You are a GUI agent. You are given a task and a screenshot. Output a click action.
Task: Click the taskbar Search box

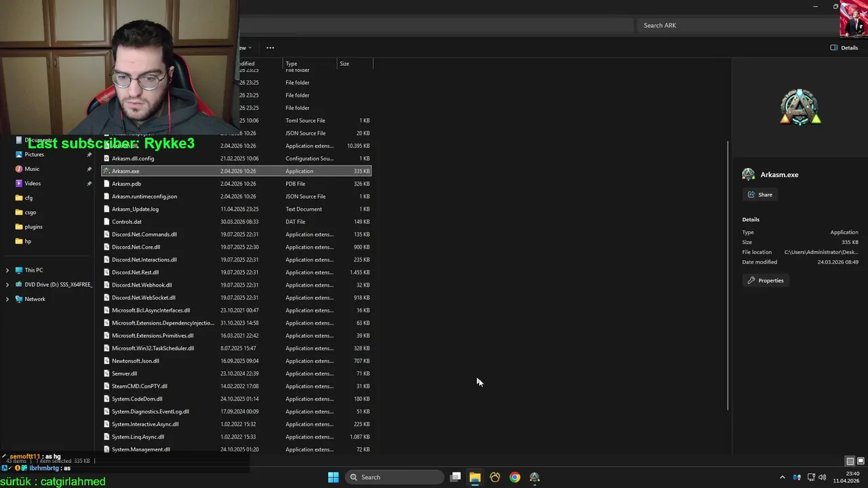point(393,477)
